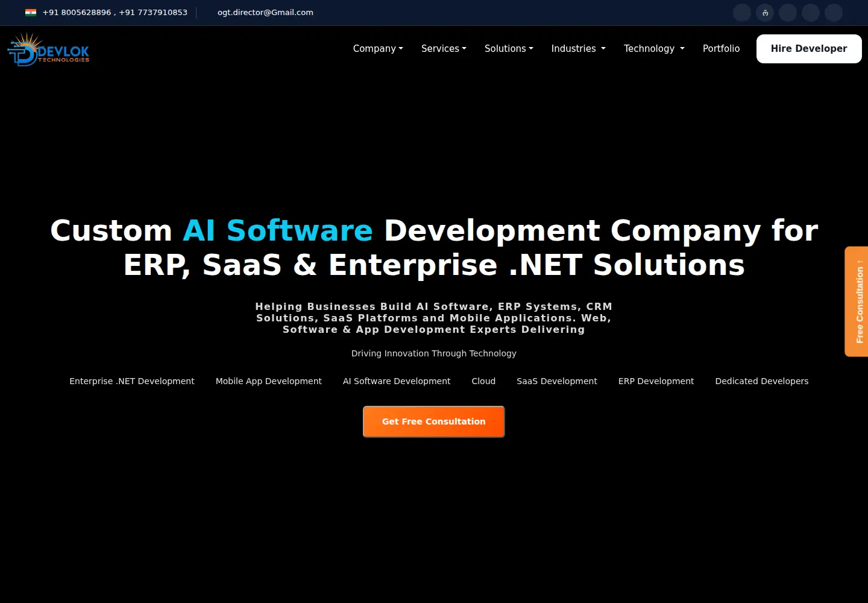The height and width of the screenshot is (603, 868).
Task: Select the ERP Development tag
Action: (656, 381)
